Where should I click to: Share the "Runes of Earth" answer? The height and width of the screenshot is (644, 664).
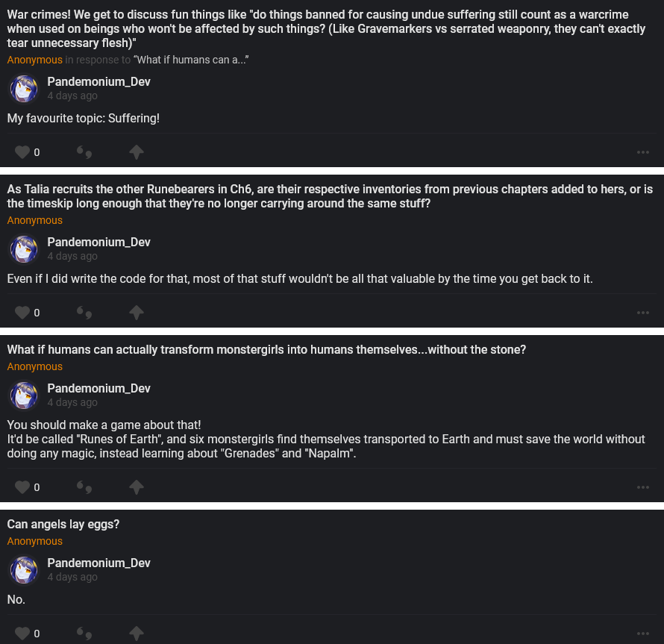click(x=136, y=487)
